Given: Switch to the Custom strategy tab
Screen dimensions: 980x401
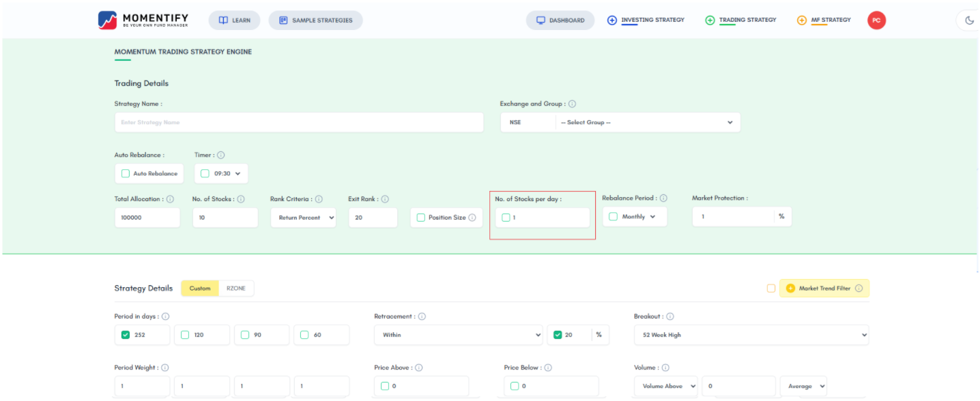Looking at the screenshot, I should 200,288.
